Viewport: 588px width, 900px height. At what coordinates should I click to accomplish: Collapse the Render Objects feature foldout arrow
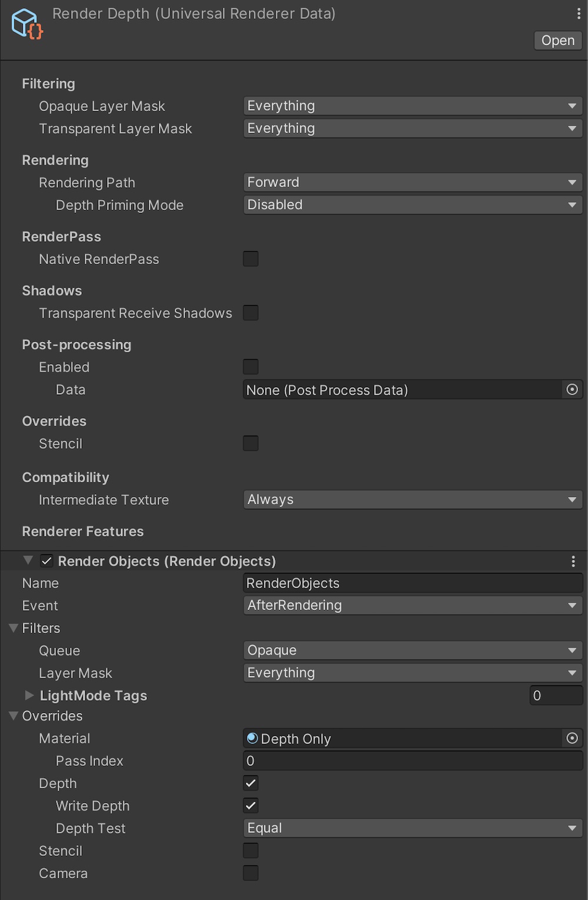pyautogui.click(x=28, y=561)
